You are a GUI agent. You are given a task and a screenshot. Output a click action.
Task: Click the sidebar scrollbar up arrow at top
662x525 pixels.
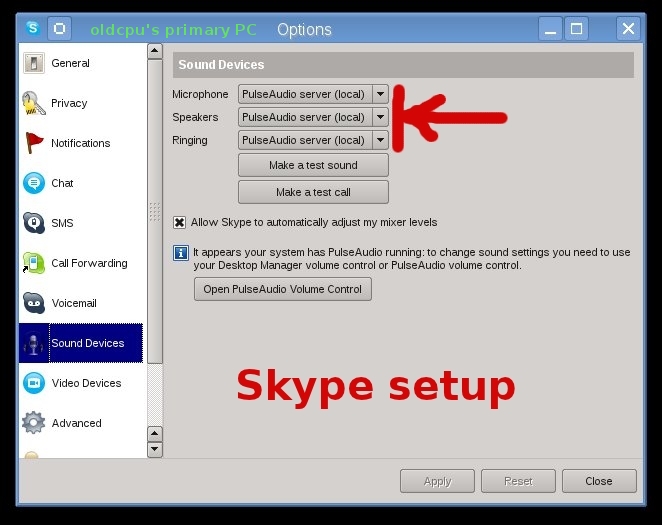click(x=155, y=51)
